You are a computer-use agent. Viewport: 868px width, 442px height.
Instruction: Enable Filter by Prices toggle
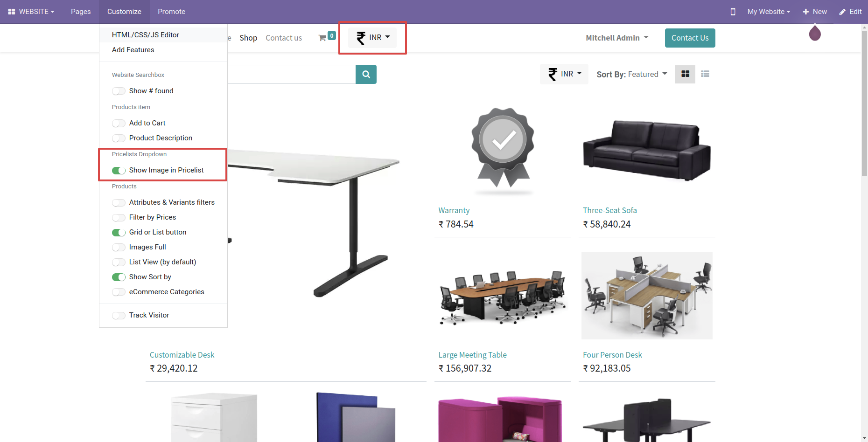tap(119, 217)
